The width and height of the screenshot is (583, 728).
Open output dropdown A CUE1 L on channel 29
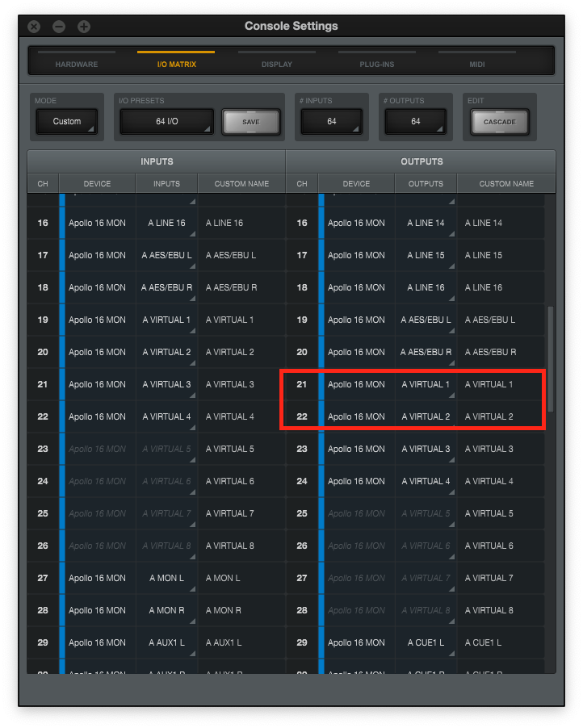(x=426, y=642)
